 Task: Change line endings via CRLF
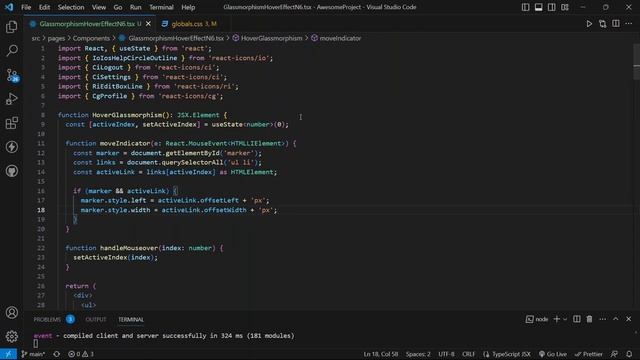469,354
